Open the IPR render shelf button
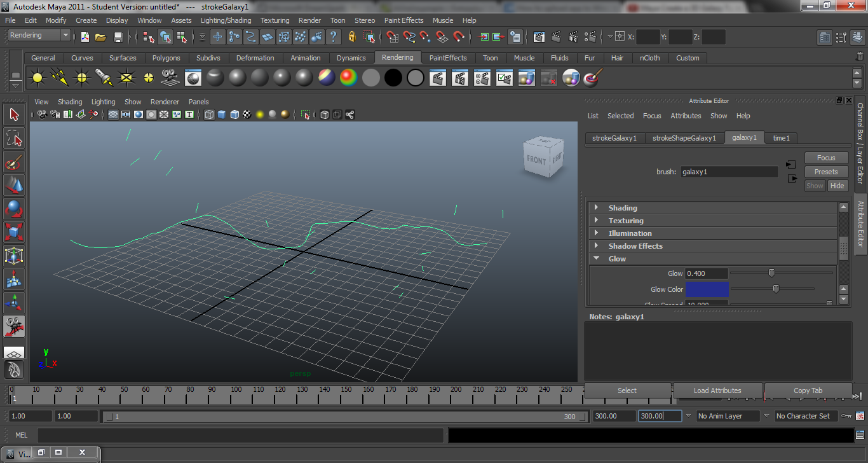Image resolution: width=868 pixels, height=463 pixels. click(459, 78)
